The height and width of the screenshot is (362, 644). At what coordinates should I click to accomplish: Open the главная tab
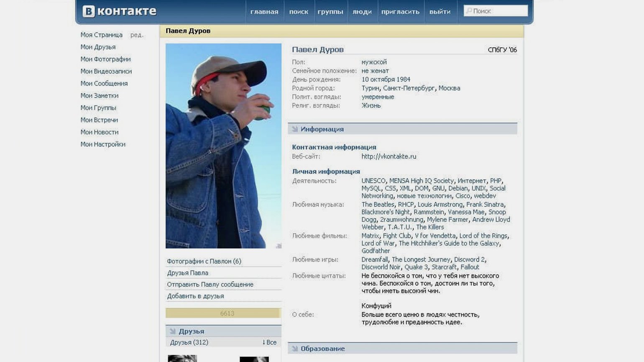(264, 12)
